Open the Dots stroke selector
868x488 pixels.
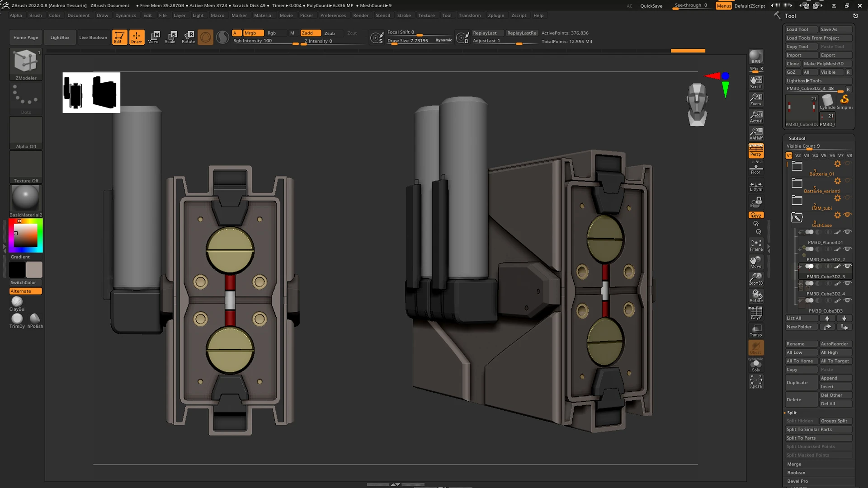click(26, 99)
